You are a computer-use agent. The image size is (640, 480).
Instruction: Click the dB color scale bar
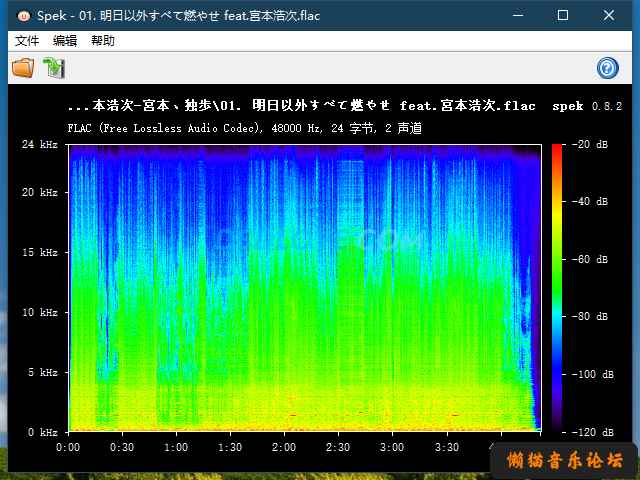(x=557, y=288)
